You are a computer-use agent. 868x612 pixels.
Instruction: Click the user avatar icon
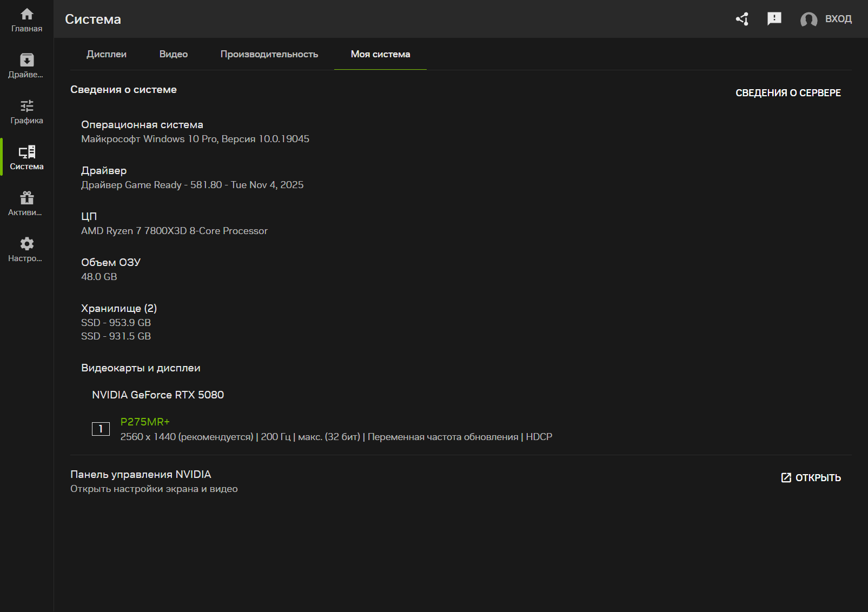(809, 19)
